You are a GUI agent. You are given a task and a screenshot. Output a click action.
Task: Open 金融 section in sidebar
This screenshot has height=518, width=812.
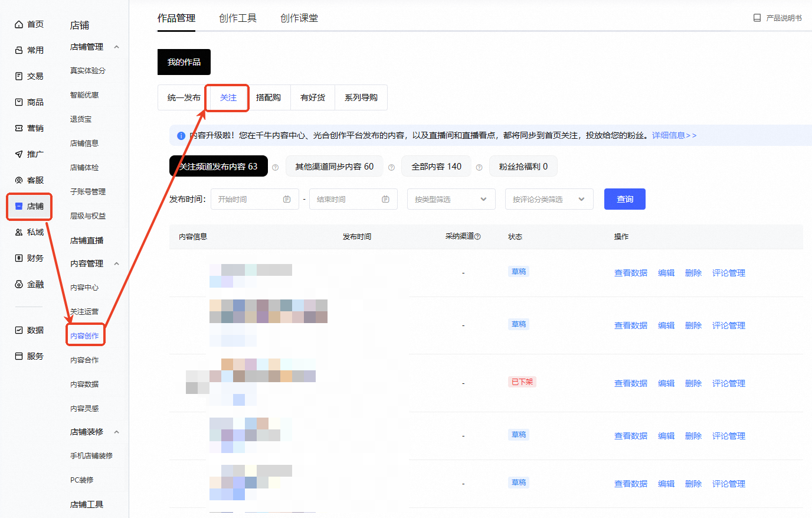point(29,284)
